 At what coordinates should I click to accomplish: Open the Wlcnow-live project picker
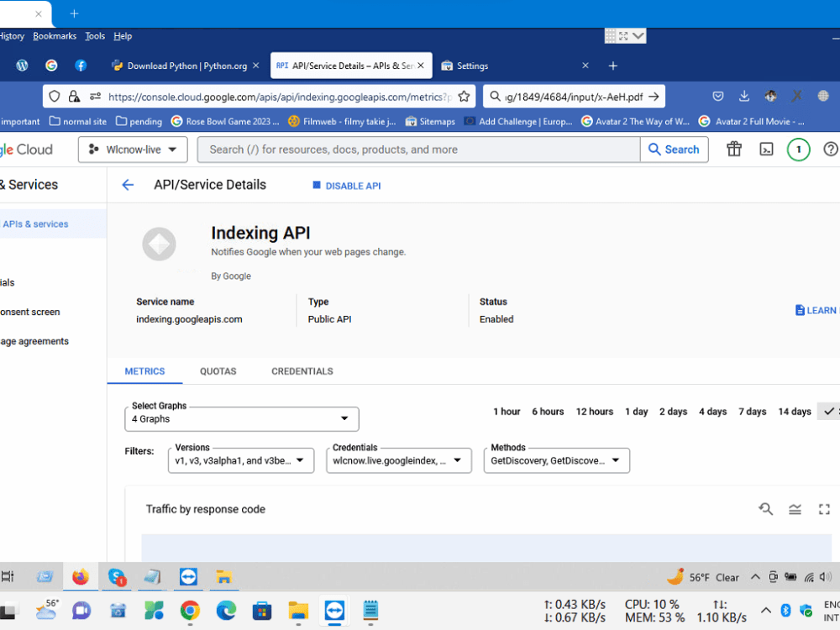(x=132, y=149)
